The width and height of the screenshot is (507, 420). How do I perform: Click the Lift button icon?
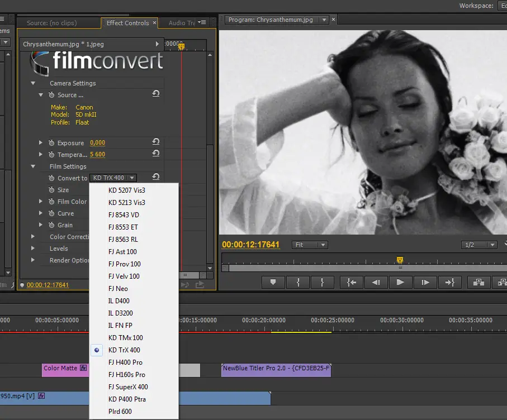click(x=478, y=283)
